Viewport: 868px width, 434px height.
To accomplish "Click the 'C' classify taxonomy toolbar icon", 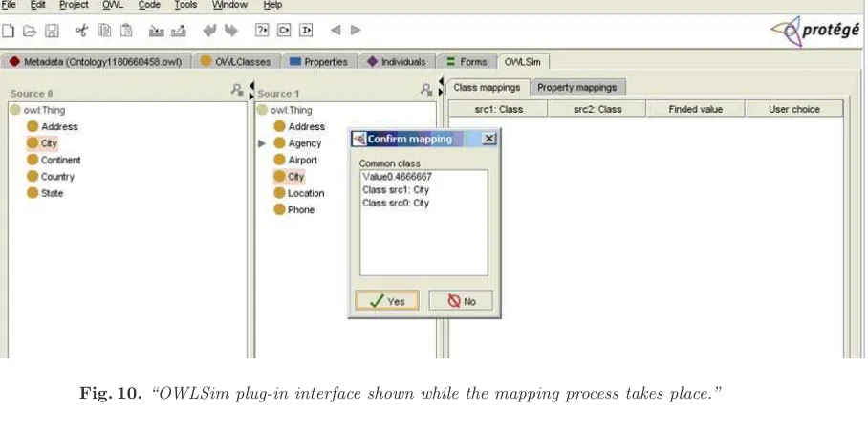I will (284, 30).
